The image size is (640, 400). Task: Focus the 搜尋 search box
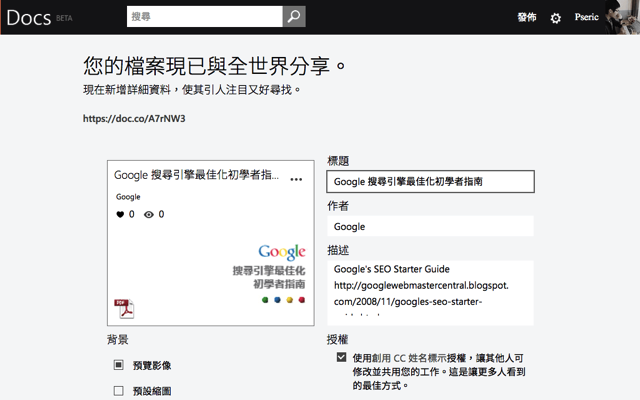(204, 16)
